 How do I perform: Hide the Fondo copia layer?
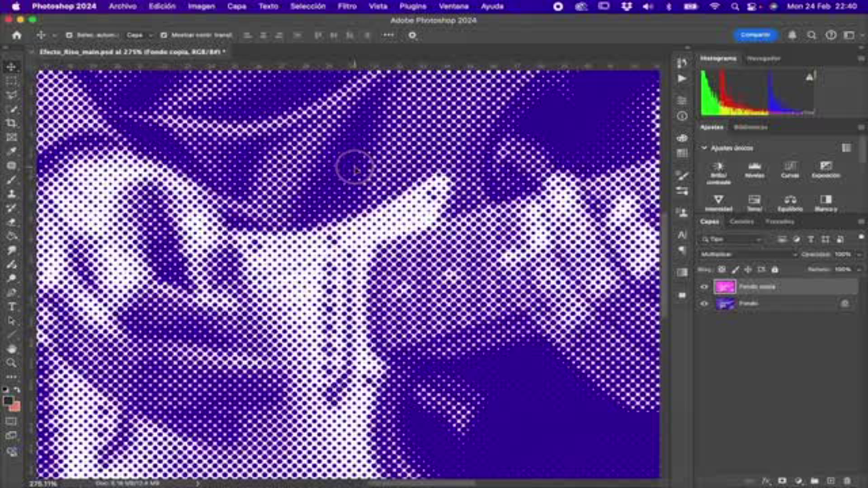[704, 287]
